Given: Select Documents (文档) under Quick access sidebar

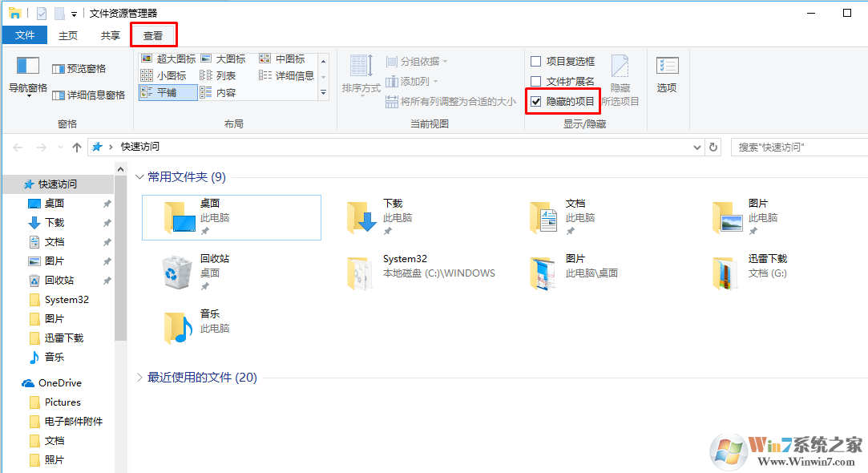Looking at the screenshot, I should (x=55, y=242).
